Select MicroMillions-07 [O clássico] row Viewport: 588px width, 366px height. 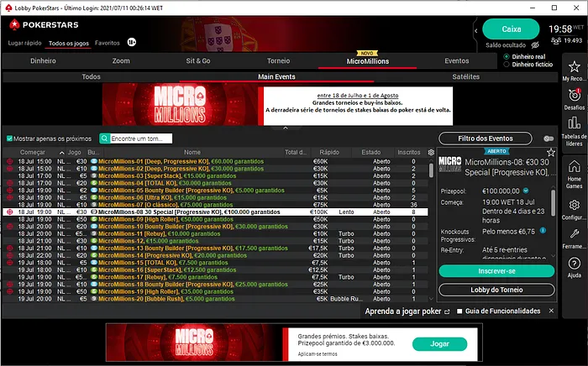tap(215, 205)
